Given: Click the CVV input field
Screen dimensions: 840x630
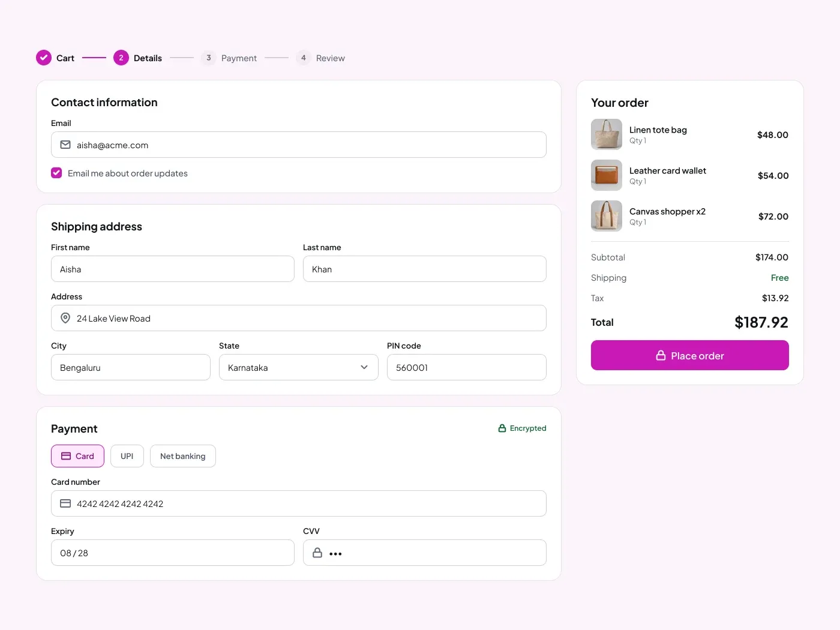Looking at the screenshot, I should pyautogui.click(x=425, y=553).
